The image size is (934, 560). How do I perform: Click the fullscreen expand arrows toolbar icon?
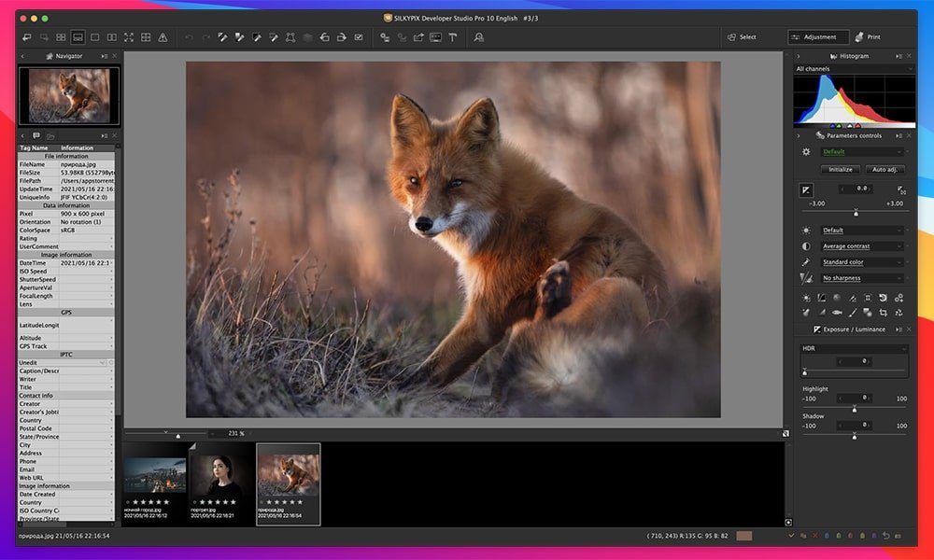129,37
